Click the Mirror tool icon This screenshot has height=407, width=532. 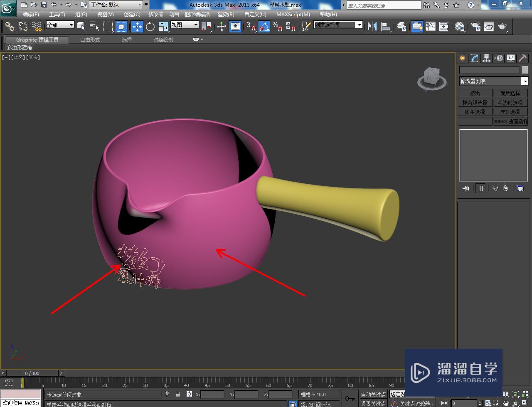pos(372,27)
